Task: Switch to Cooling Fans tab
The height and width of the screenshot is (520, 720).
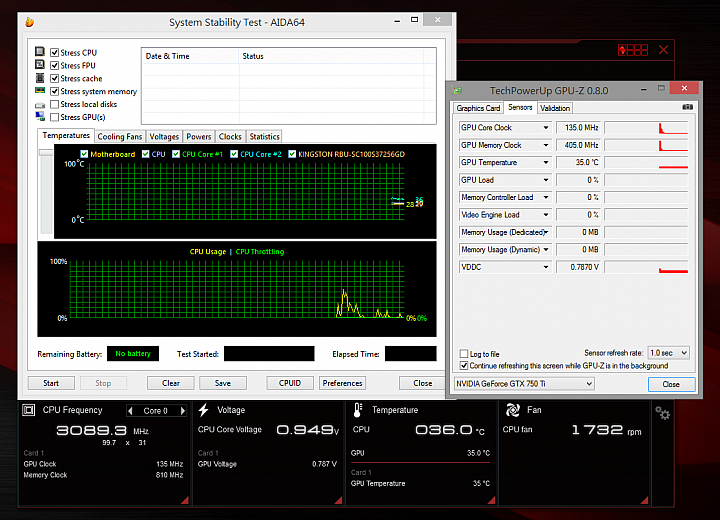Action: [x=120, y=136]
